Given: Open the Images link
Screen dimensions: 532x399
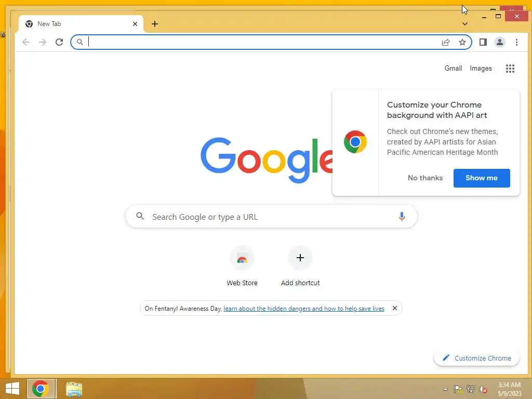Looking at the screenshot, I should [481, 68].
